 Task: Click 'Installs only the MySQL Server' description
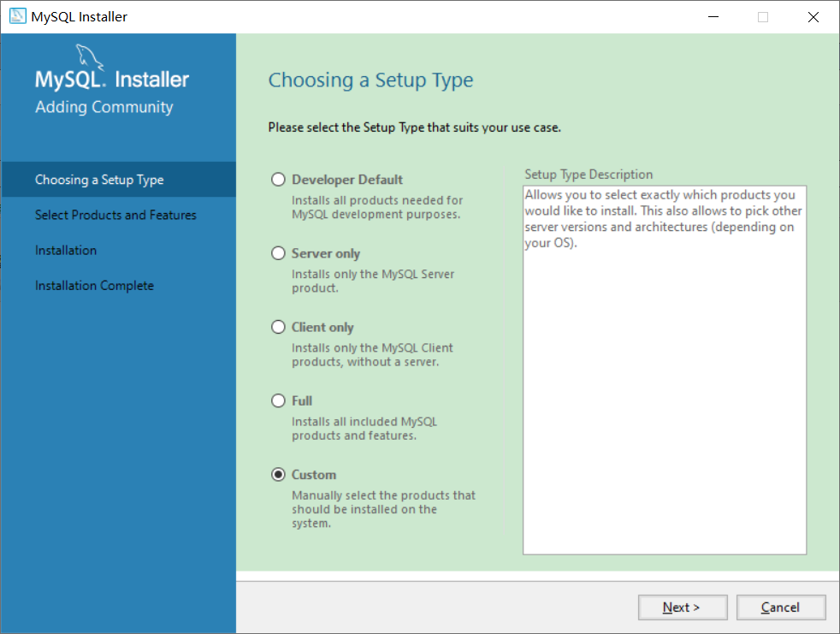[373, 281]
